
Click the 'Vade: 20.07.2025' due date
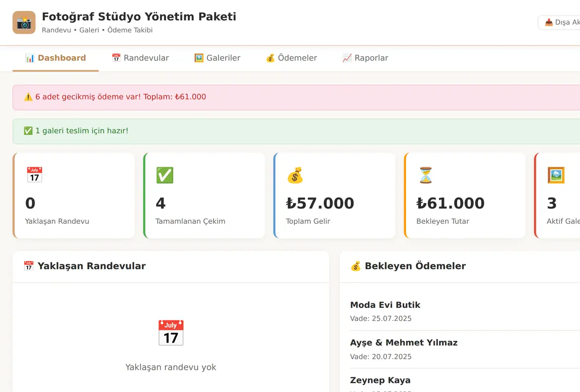tap(381, 357)
